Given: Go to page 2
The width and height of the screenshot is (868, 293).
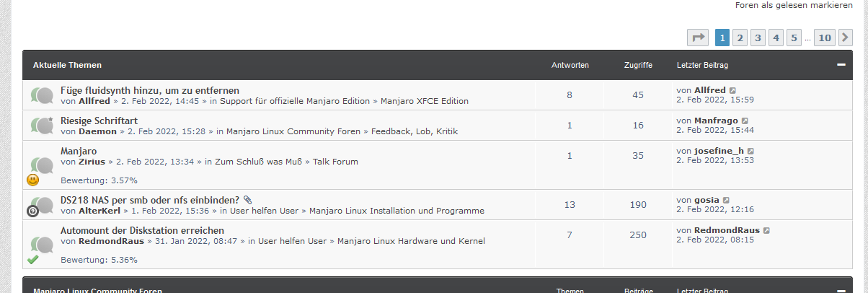Looking at the screenshot, I should (740, 38).
